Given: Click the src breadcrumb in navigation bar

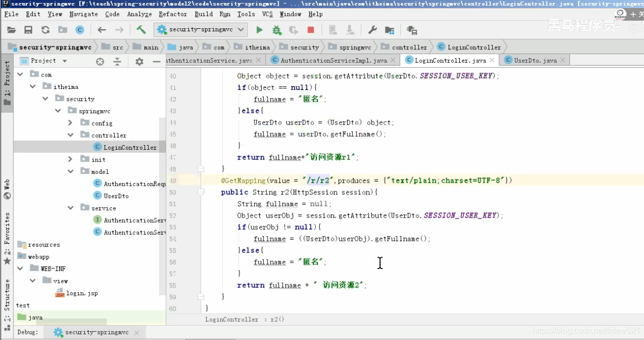Looking at the screenshot, I should 113,47.
